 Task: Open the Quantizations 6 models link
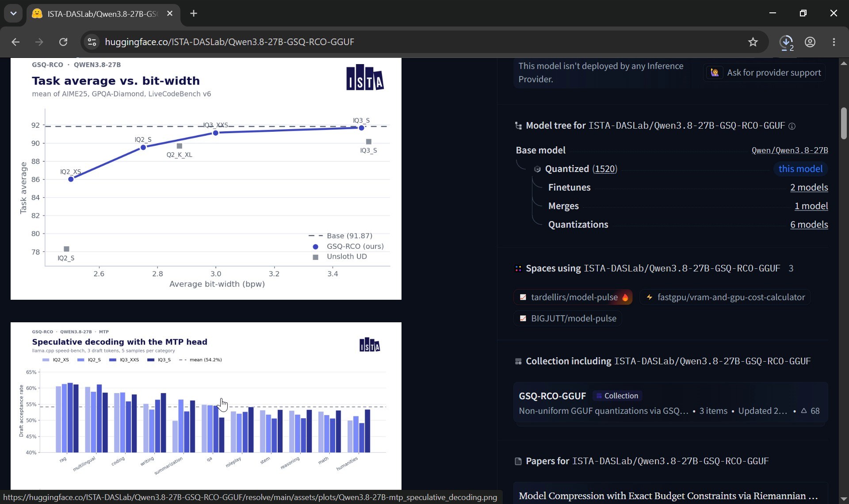[809, 225]
